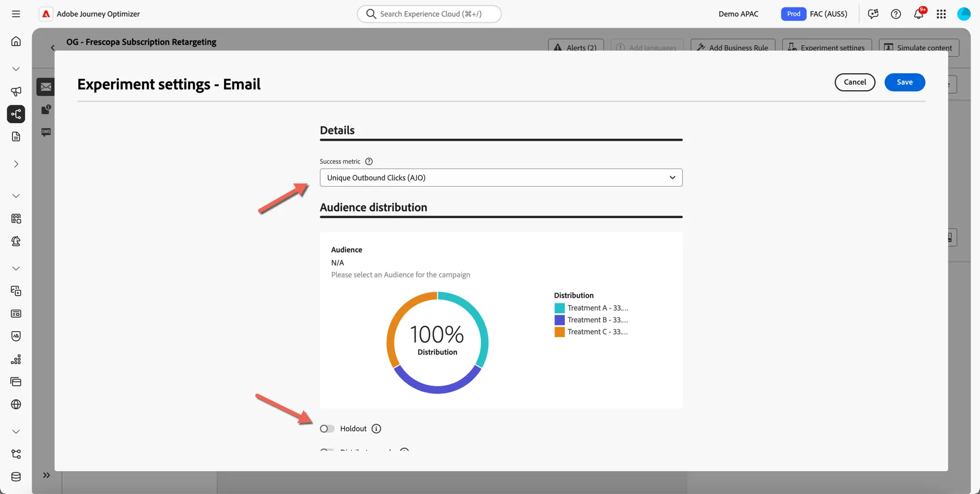The image size is (980, 494).
Task: Select the SMS channel icon
Action: pos(46,132)
